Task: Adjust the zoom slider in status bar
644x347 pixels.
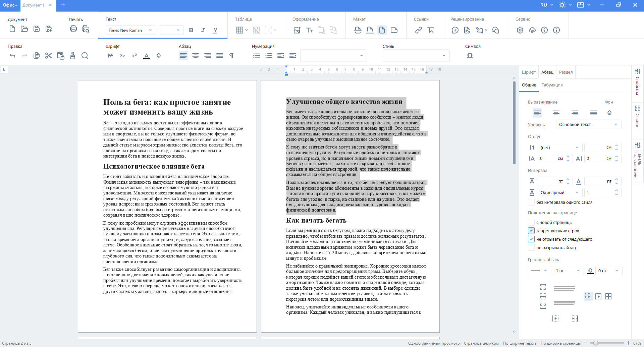Action: coord(595,343)
